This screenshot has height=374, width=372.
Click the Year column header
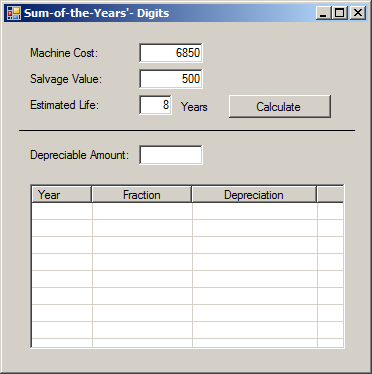point(61,195)
